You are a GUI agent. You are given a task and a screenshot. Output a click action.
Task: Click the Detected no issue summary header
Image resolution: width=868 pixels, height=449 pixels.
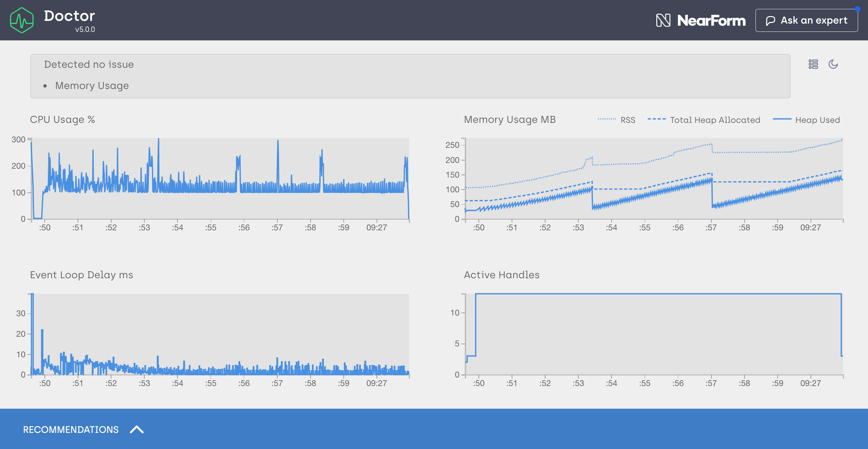click(89, 64)
